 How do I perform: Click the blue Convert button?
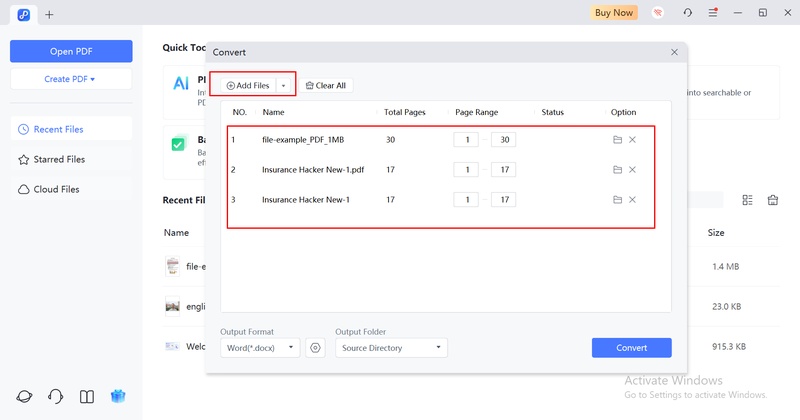click(632, 348)
